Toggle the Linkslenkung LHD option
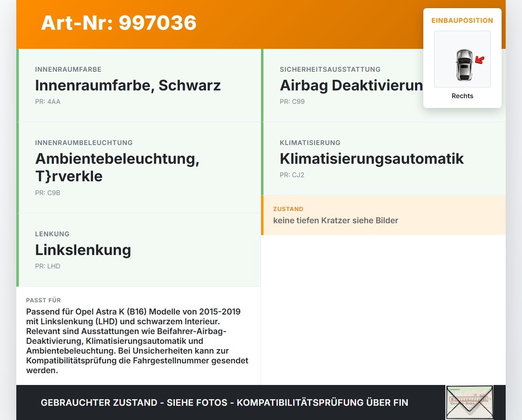 (x=83, y=250)
